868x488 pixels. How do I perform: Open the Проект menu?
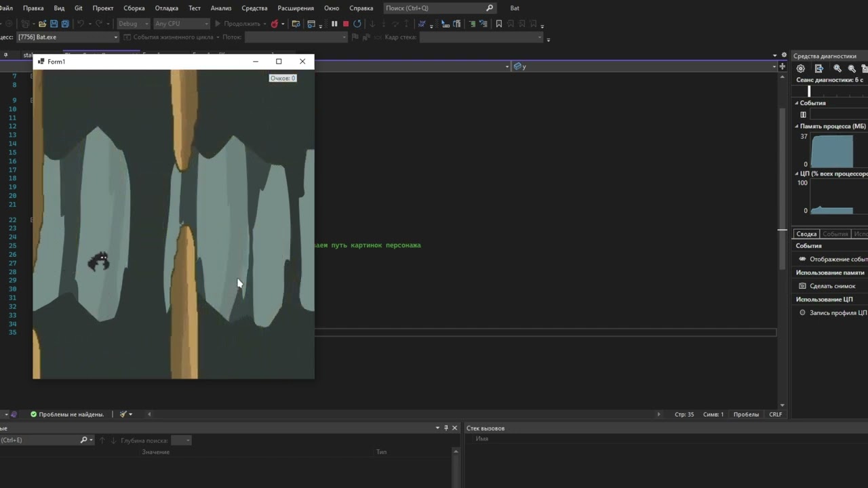click(103, 8)
